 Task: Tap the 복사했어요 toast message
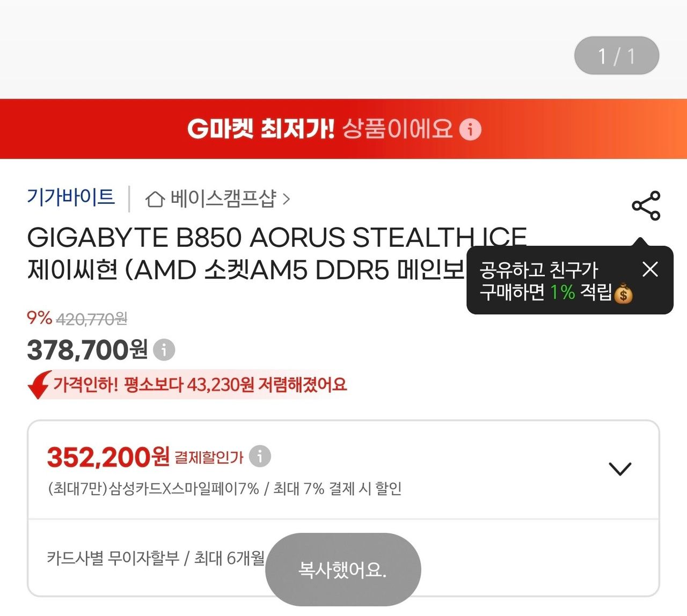click(x=342, y=569)
